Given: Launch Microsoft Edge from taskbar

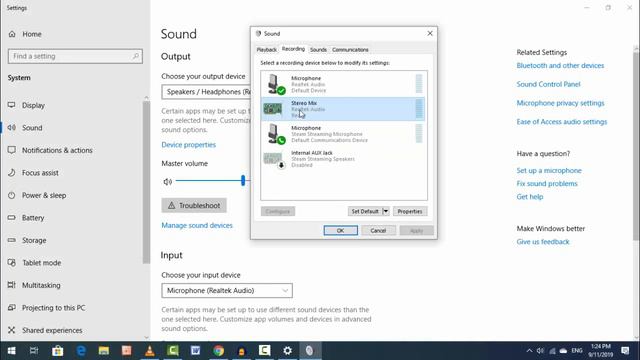Looking at the screenshot, I should click(x=81, y=351).
